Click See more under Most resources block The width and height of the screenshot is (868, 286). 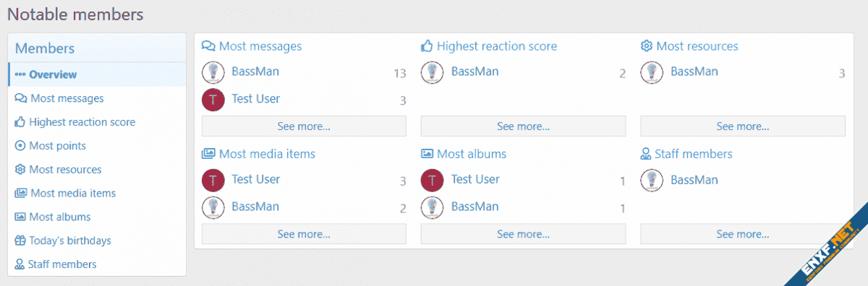click(x=743, y=126)
